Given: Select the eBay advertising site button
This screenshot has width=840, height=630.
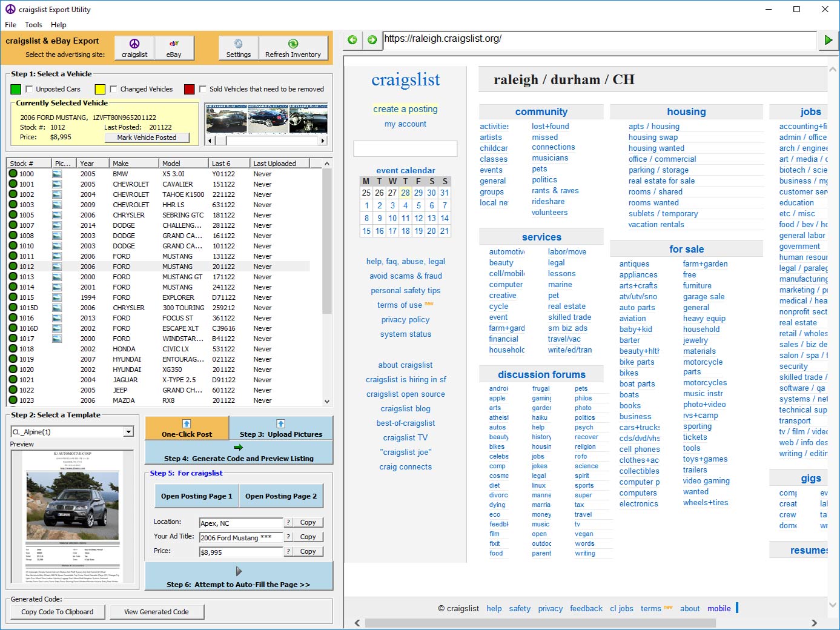Looking at the screenshot, I should coord(174,48).
